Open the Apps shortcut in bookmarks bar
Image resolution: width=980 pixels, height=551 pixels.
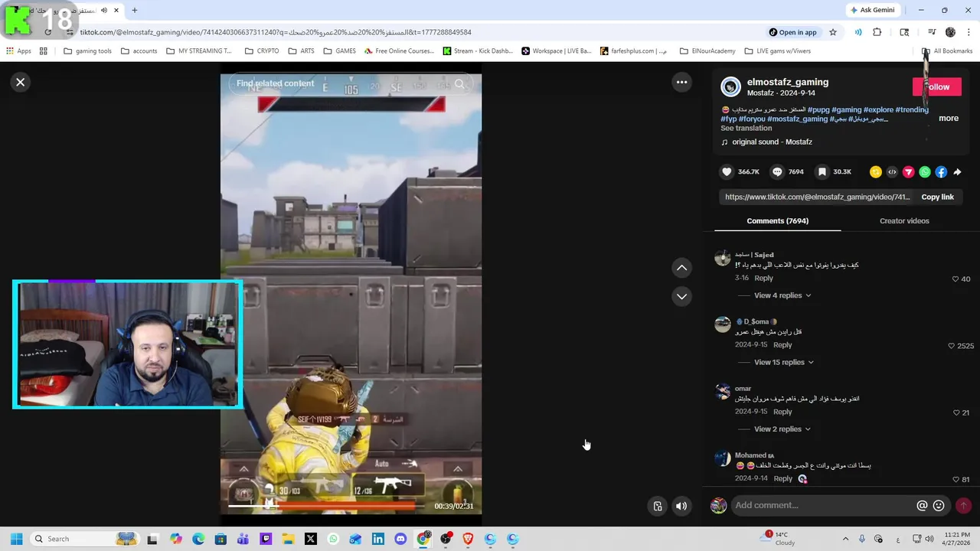tap(18, 51)
